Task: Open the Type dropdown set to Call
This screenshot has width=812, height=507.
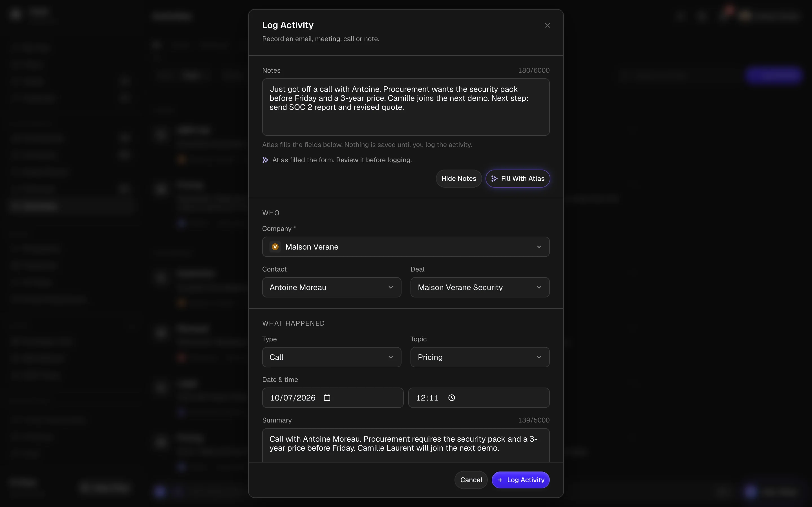Action: (332, 357)
